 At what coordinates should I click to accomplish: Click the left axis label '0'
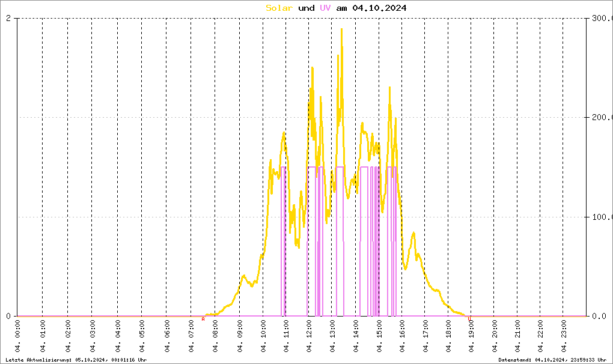8,316
